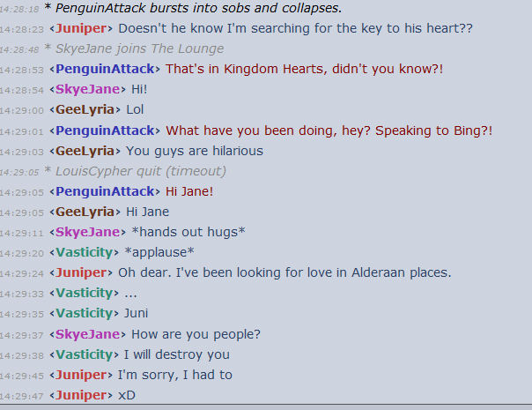Click Juniper's name on 'I'm sorry, I had to'

[x=81, y=375]
